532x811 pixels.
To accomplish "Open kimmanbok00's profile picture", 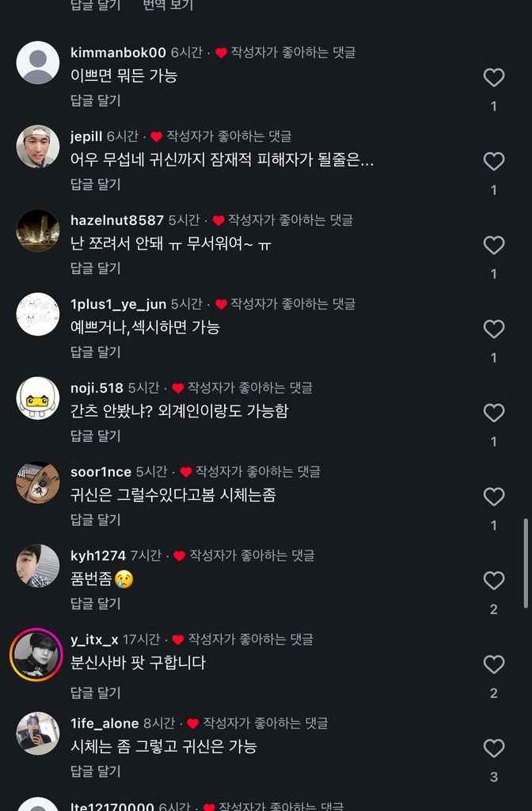I will (38, 63).
